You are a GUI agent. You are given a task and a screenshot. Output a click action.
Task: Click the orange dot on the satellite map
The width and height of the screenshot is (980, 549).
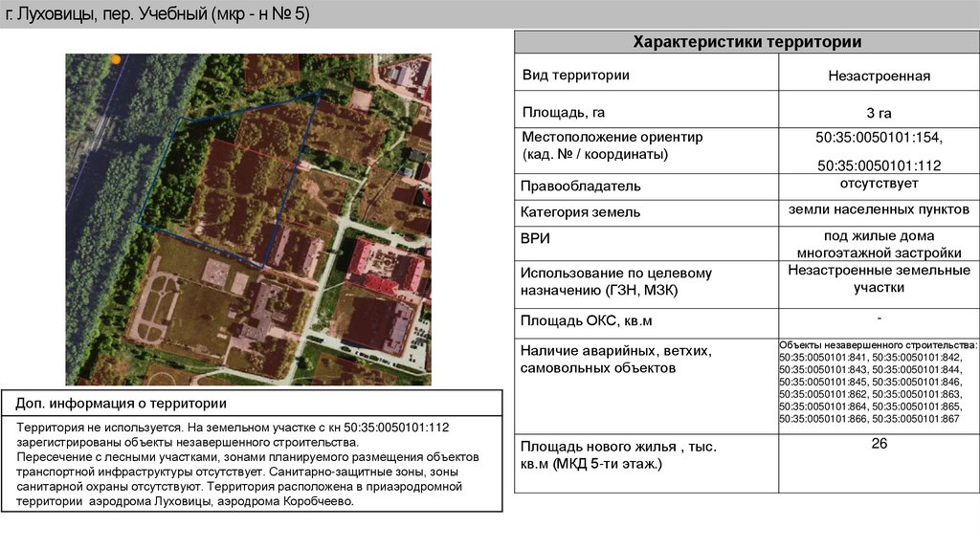click(116, 60)
